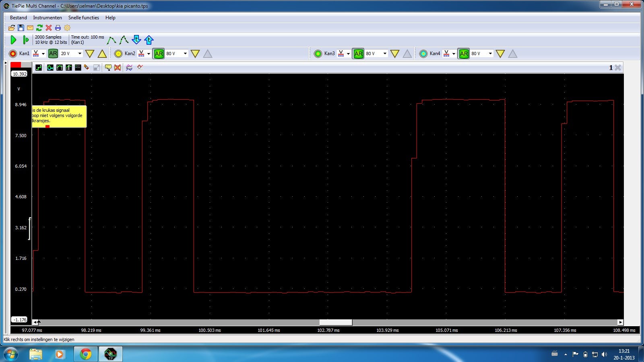This screenshot has height=362, width=644.
Task: Open the Kan4 80 V range dropdown
Action: pos(490,53)
